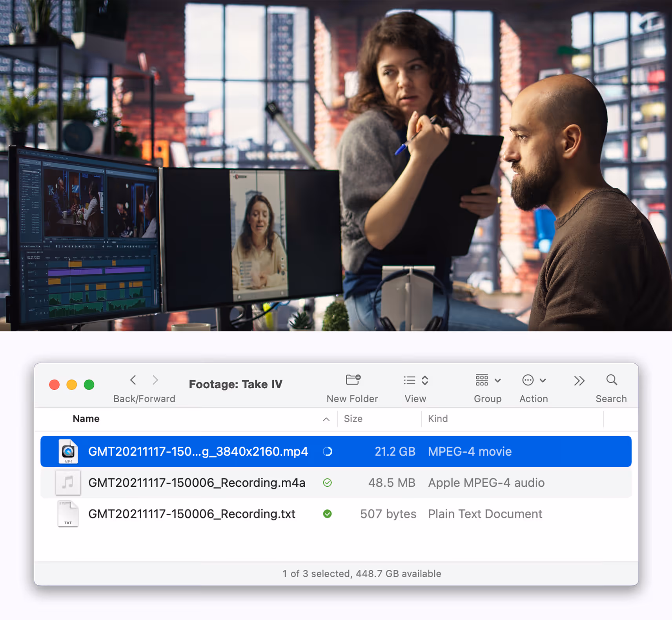
Task: Click the MP4 file thumbnail icon
Action: pos(68,451)
